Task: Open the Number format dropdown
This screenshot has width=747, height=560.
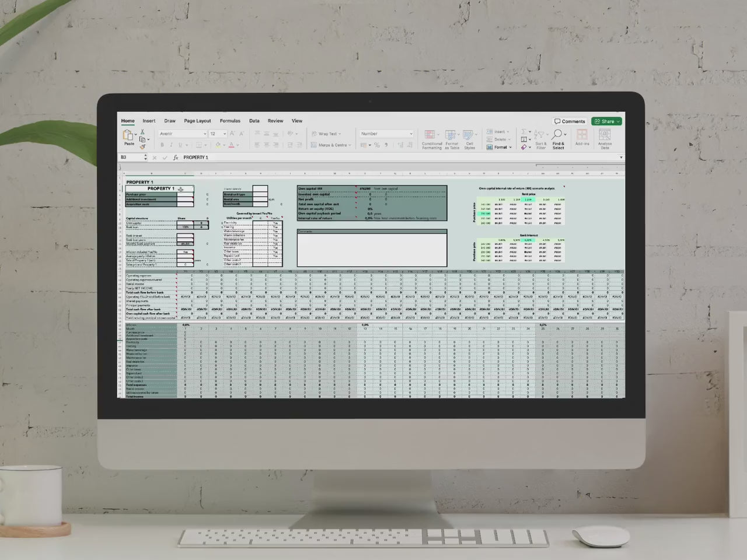Action: (x=410, y=134)
